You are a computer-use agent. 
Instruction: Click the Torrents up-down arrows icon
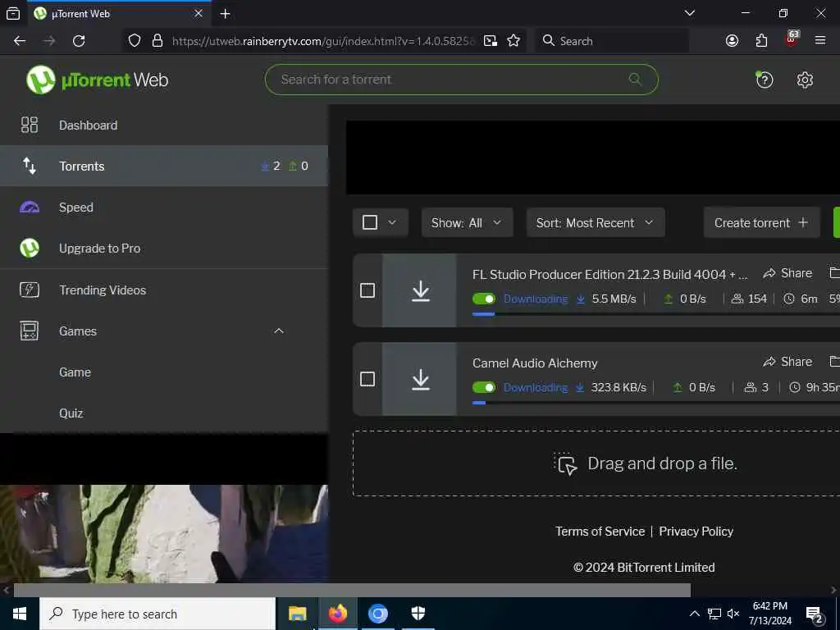coord(29,166)
